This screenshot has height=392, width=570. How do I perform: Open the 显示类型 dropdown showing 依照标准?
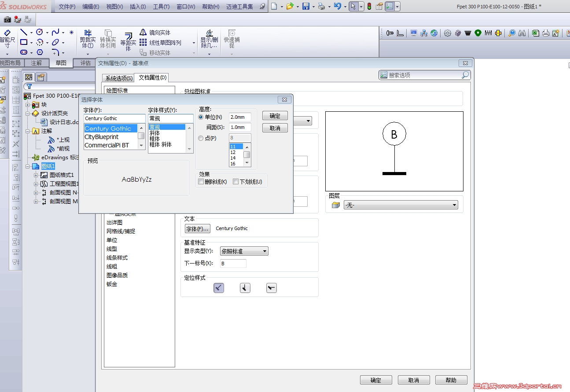244,251
